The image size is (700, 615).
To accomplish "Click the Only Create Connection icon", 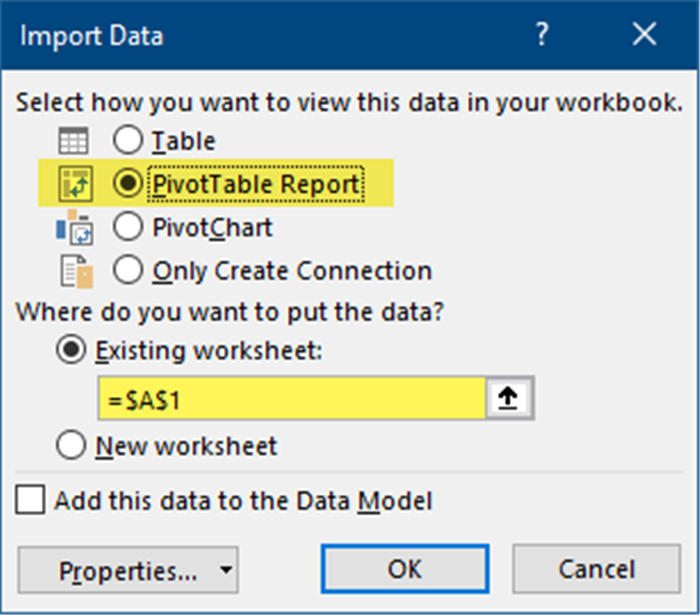I will pos(76,270).
